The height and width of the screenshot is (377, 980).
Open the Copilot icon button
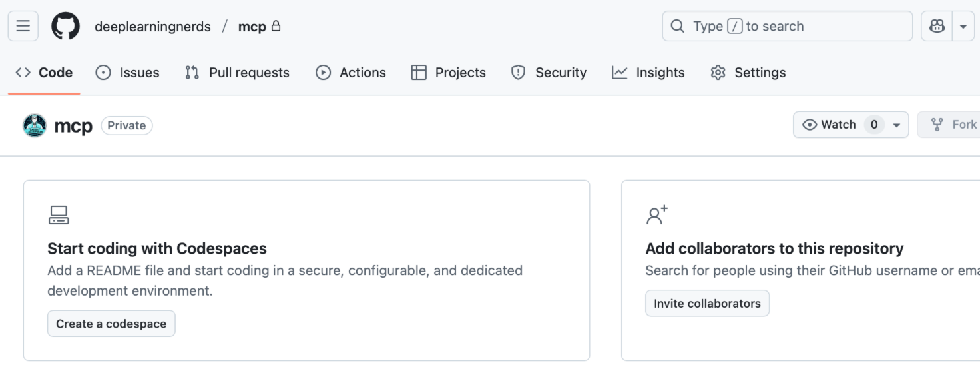point(937,26)
